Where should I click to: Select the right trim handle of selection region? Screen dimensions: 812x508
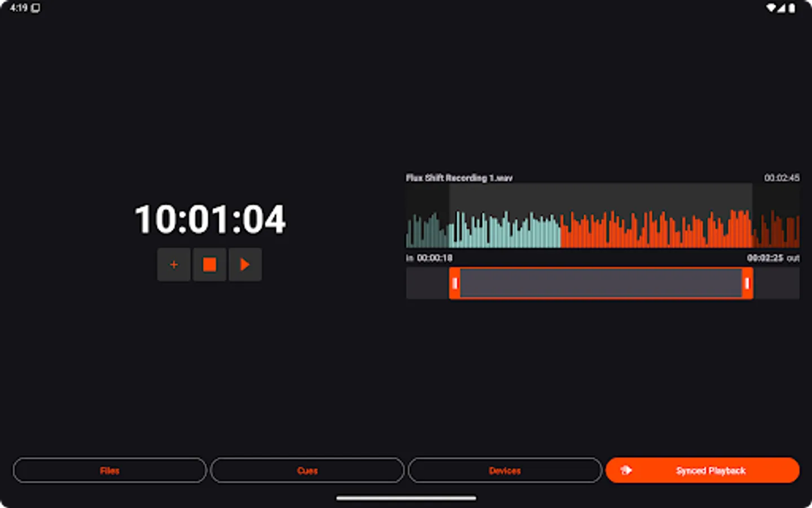[x=748, y=284]
